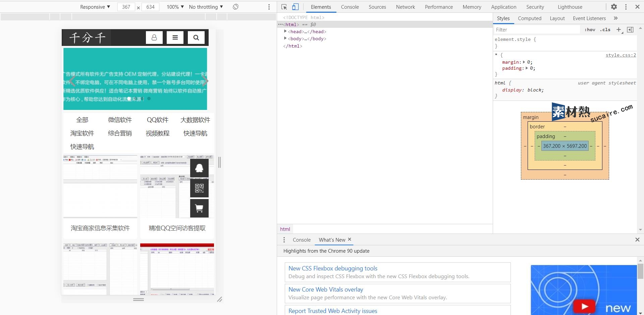Click the QQ软件 category link

pos(158,120)
